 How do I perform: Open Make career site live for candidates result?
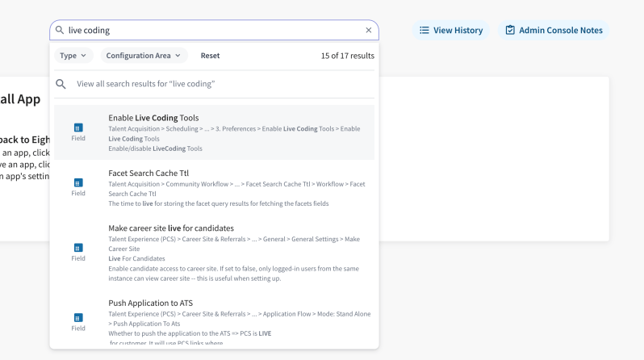click(171, 228)
